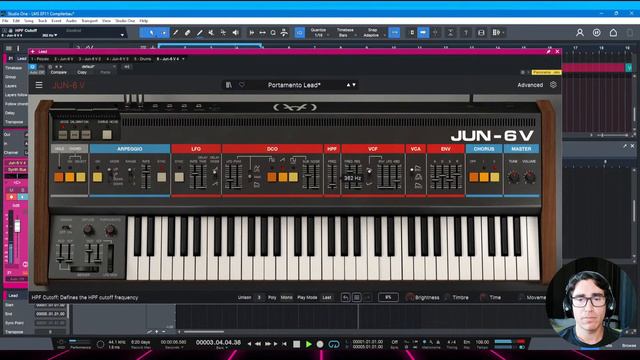
Task: Click the transport Stop button
Action: pos(297,344)
